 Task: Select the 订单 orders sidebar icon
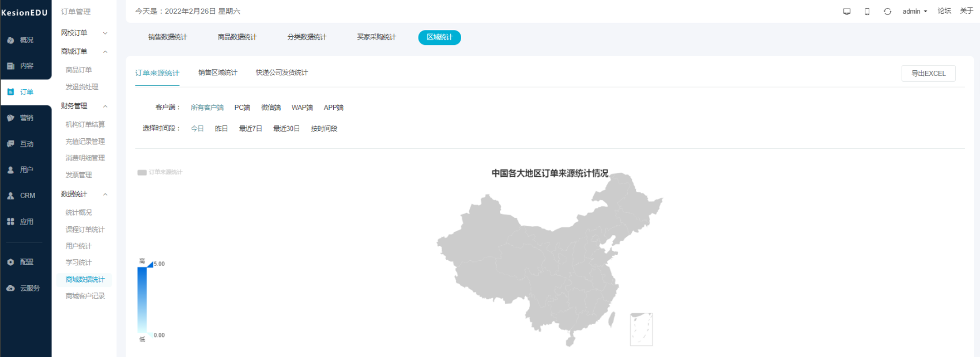tap(10, 92)
